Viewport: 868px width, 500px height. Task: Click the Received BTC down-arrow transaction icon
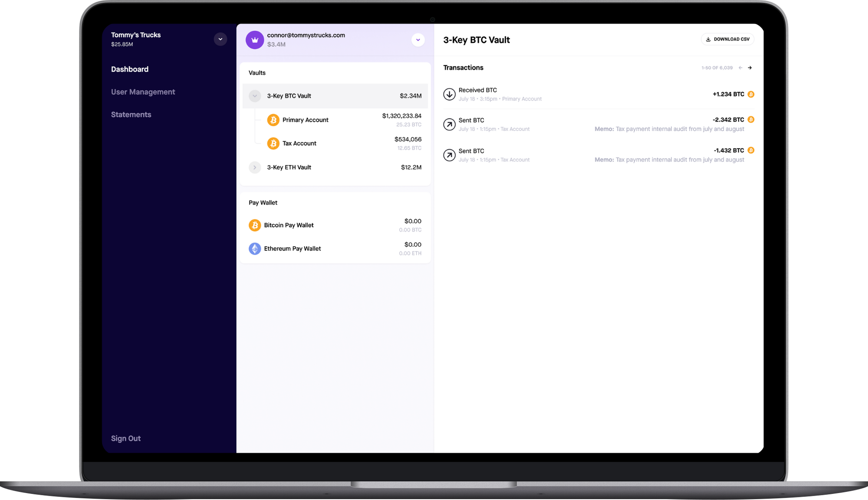coord(450,94)
